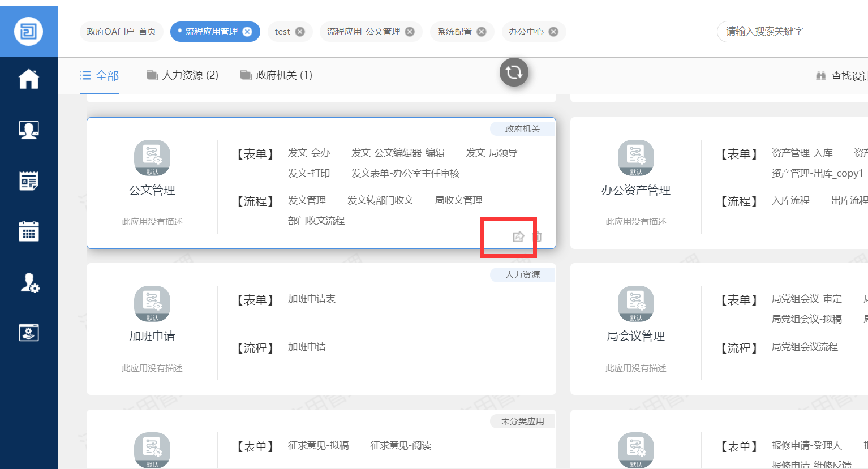Filter by 人力资源 (2) category
This screenshot has width=868, height=469.
182,75
